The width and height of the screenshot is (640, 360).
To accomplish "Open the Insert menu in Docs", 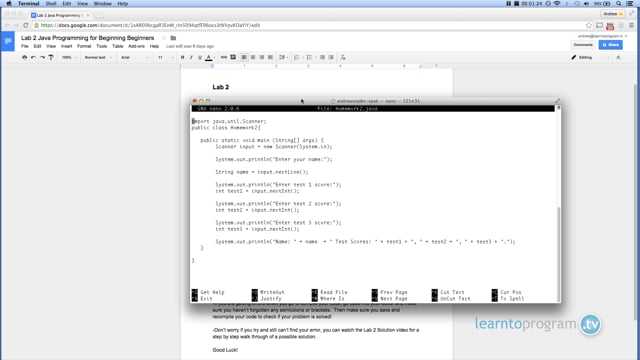I will [67, 47].
